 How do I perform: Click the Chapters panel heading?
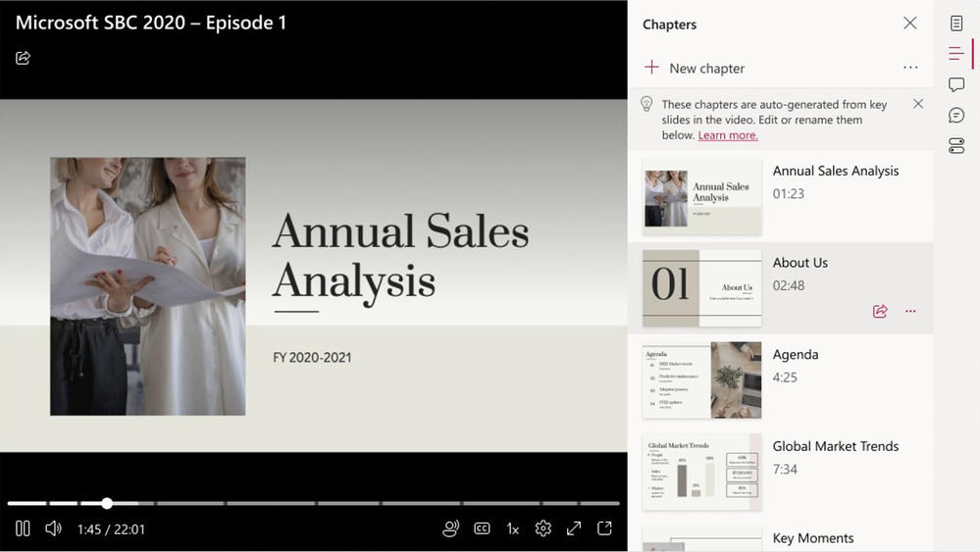669,25
